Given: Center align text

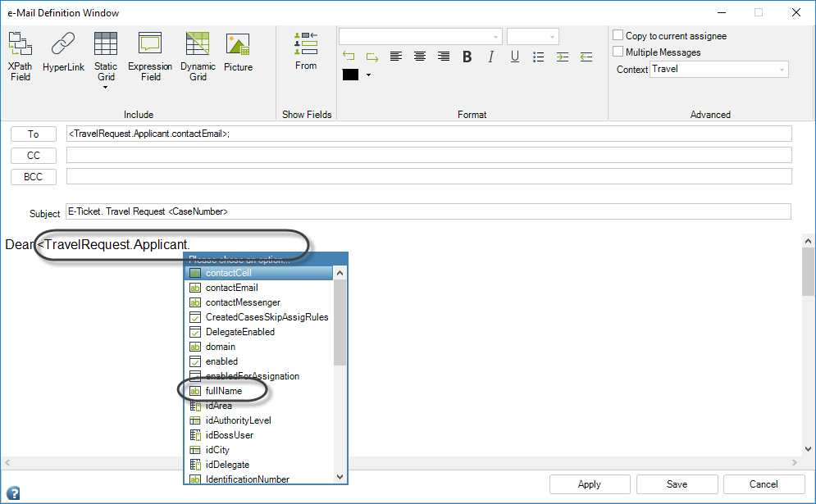Looking at the screenshot, I should pos(419,57).
